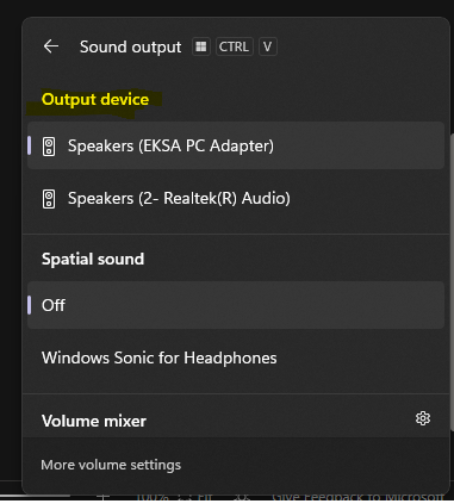Click the panel's vertical scrollbar
The image size is (454, 501).
tap(452, 282)
